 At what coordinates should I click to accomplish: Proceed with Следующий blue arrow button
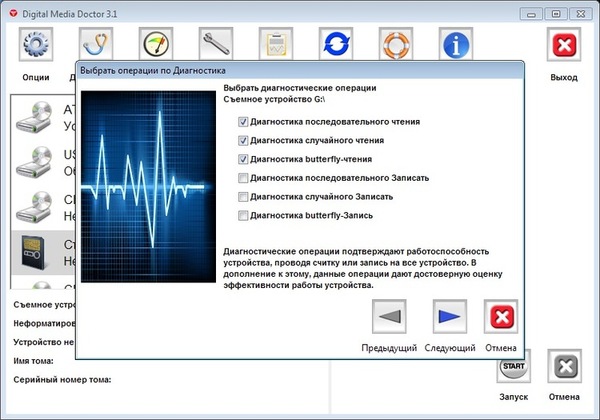[450, 316]
